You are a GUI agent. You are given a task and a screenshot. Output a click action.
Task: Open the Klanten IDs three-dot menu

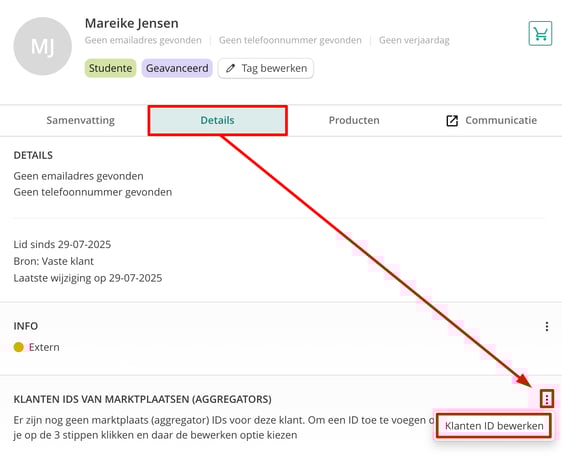pyautogui.click(x=547, y=399)
